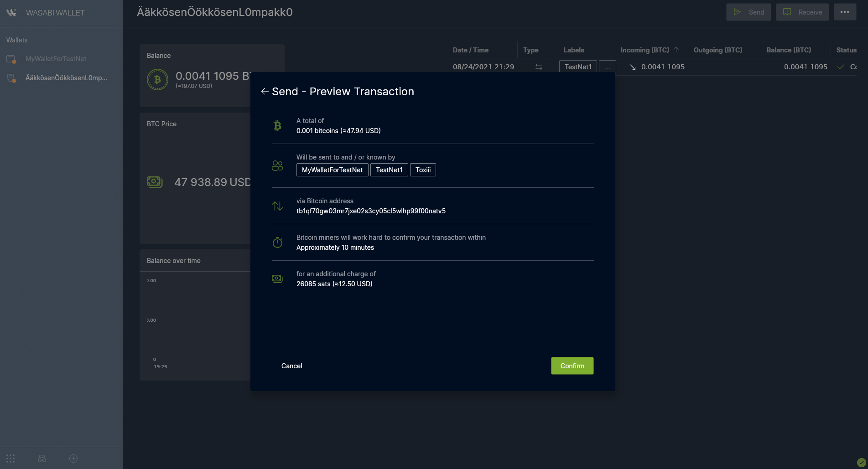Click Approximately 10 minutes confirmation time text
The width and height of the screenshot is (868, 469).
(x=335, y=247)
